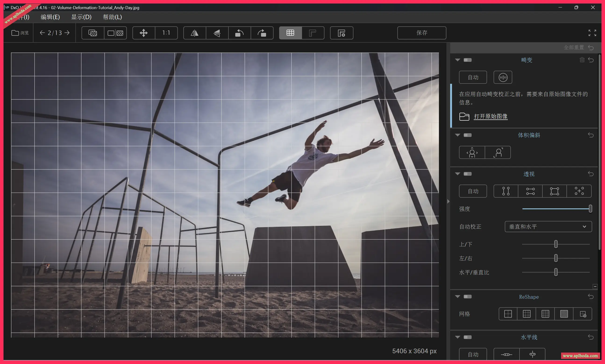Screen dimensions: 605x364
Task: Click the diagonal volume deformation icon
Action: click(498, 153)
